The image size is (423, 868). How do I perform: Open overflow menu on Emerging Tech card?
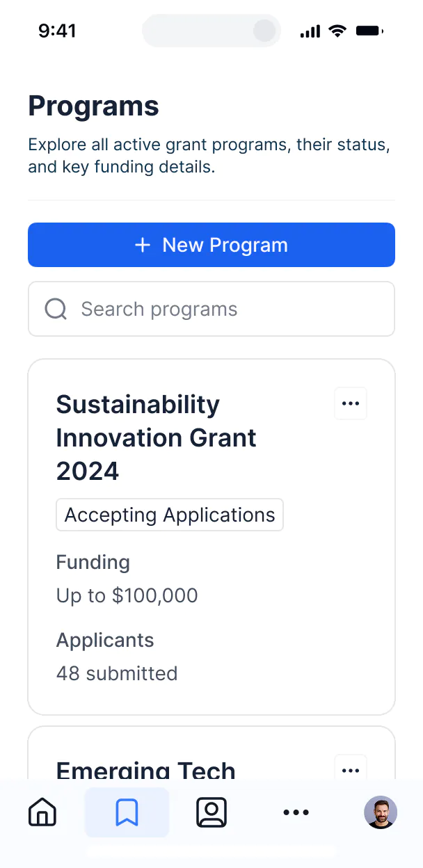[351, 769]
